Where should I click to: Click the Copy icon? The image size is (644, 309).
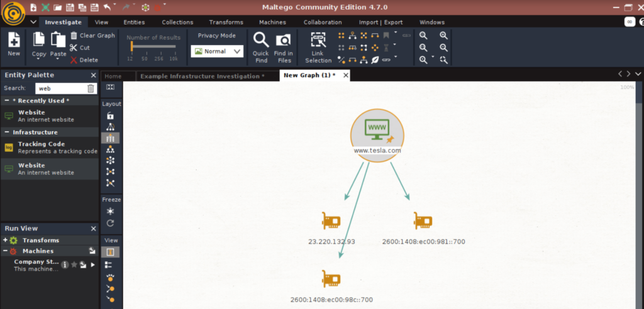pyautogui.click(x=38, y=40)
